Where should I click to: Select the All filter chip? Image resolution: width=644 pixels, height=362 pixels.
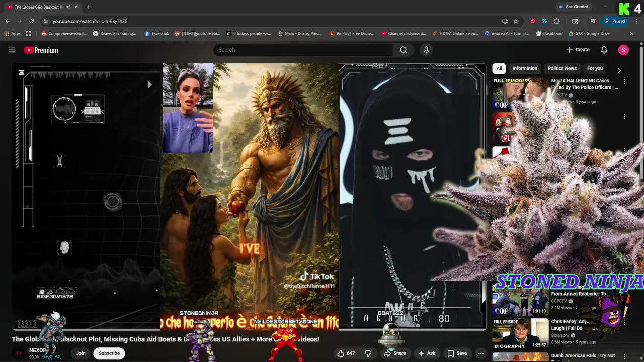pos(499,68)
